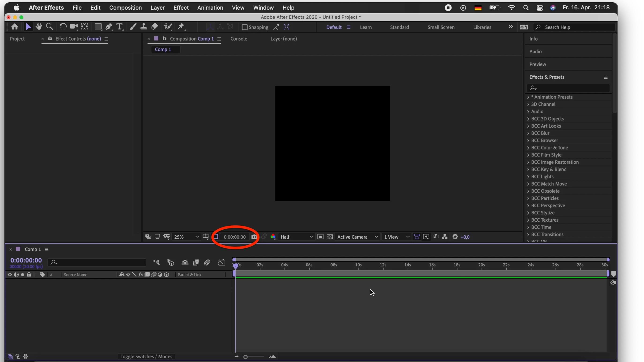
Task: Switch to the Learn workspace
Action: click(365, 27)
